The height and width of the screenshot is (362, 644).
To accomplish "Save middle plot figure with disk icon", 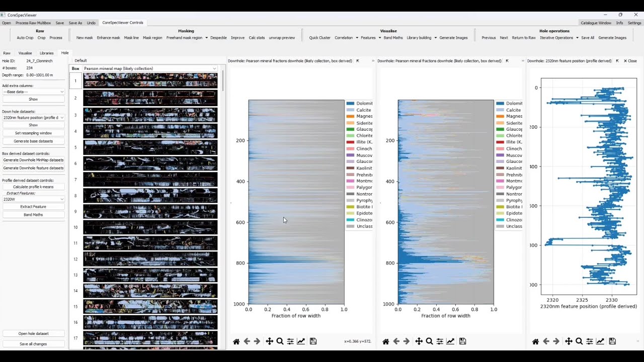I will [462, 341].
